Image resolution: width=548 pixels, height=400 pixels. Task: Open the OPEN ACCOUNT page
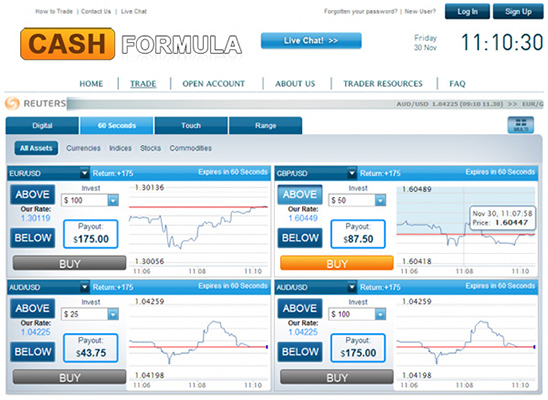click(x=214, y=84)
